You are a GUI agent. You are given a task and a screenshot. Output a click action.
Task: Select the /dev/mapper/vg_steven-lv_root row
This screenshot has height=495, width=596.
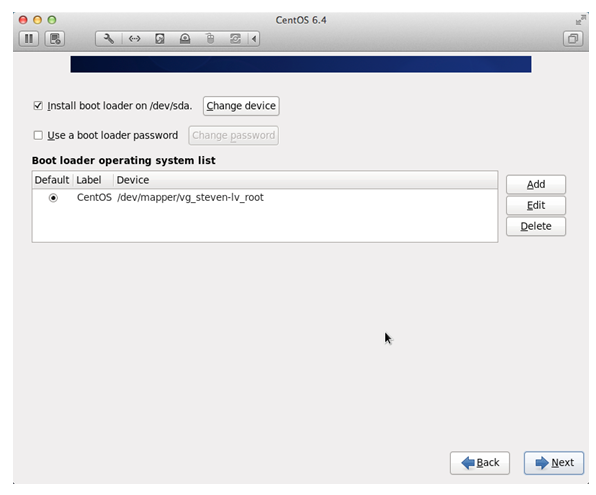(265, 198)
